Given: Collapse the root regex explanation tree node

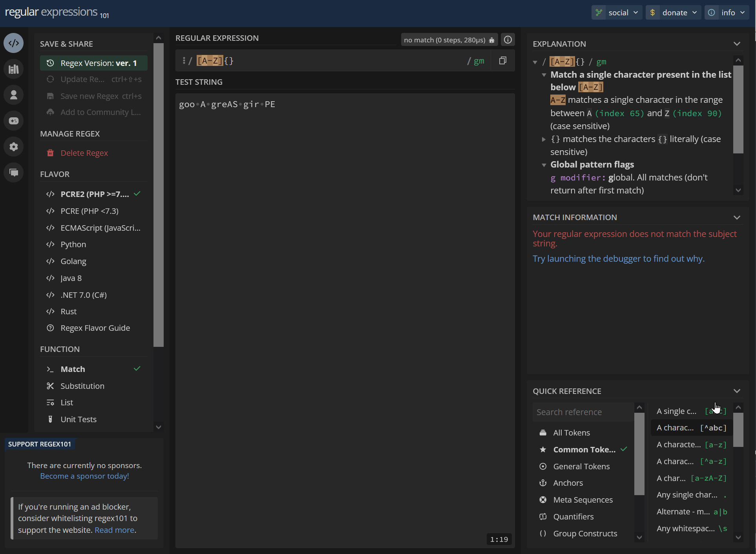Looking at the screenshot, I should 535,62.
